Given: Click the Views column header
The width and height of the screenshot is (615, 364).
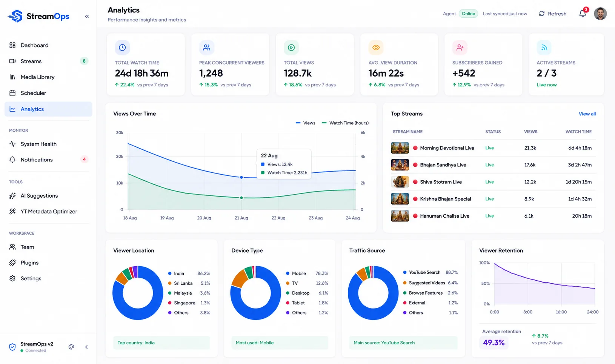Looking at the screenshot, I should coord(530,132).
